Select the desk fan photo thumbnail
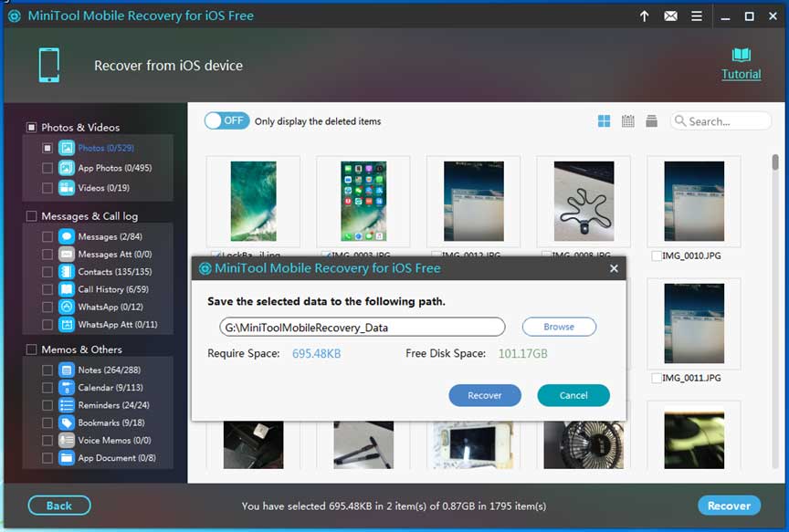Screen dimensions: 789x532 (584, 445)
